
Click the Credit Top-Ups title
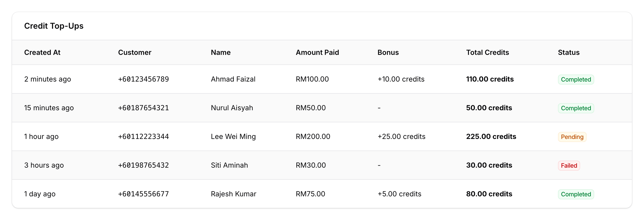(54, 26)
